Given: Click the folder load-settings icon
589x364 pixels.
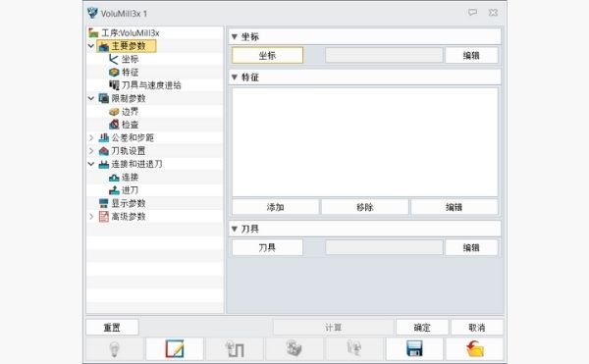Looking at the screenshot, I should click(475, 348).
